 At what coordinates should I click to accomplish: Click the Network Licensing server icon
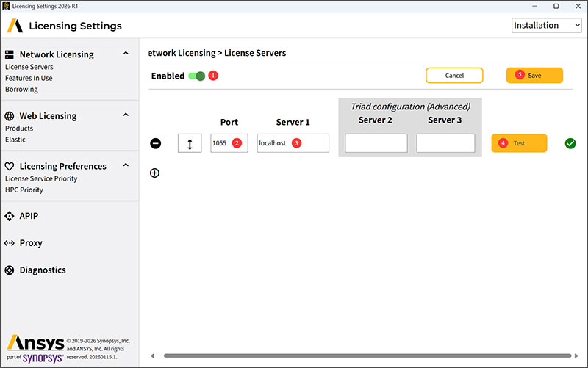10,54
